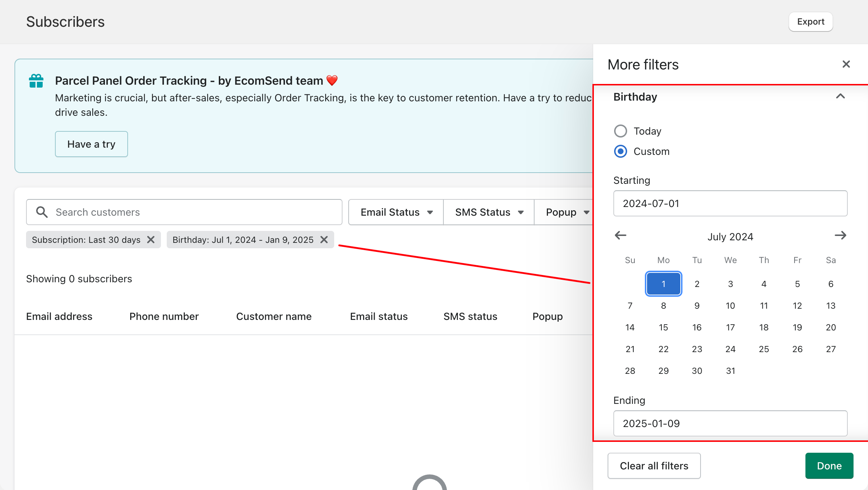Screen dimensions: 868x490
Task: Click the Subscribers page title
Action: click(x=65, y=22)
